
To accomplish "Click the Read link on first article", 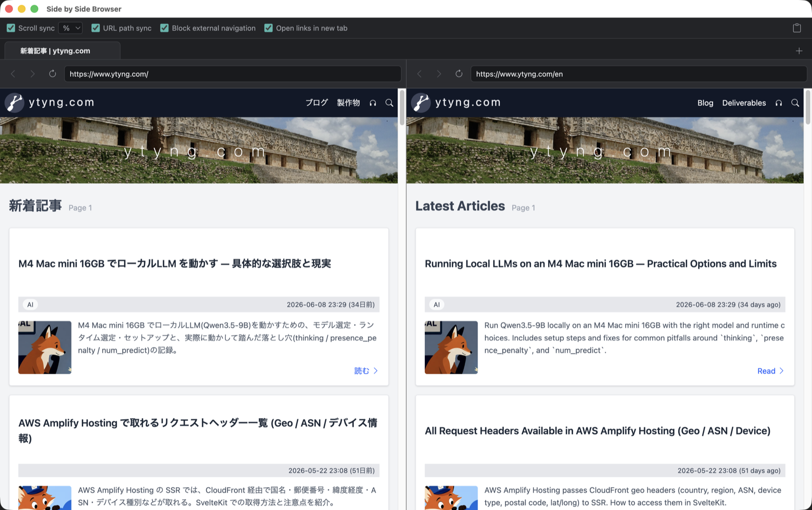I will (x=766, y=371).
